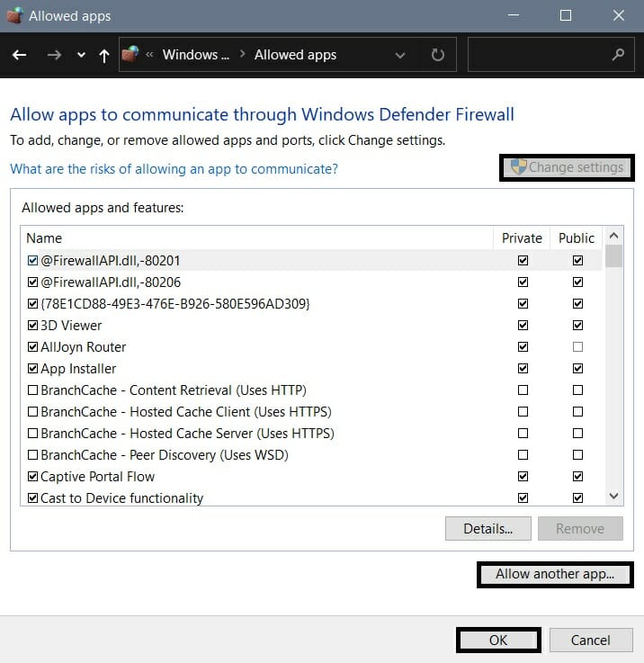Click the Back navigation arrow

(19, 55)
